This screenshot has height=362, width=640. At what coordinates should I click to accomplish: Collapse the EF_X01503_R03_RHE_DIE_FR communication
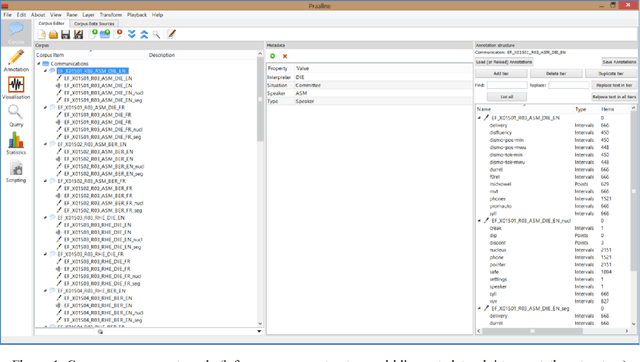(45, 254)
